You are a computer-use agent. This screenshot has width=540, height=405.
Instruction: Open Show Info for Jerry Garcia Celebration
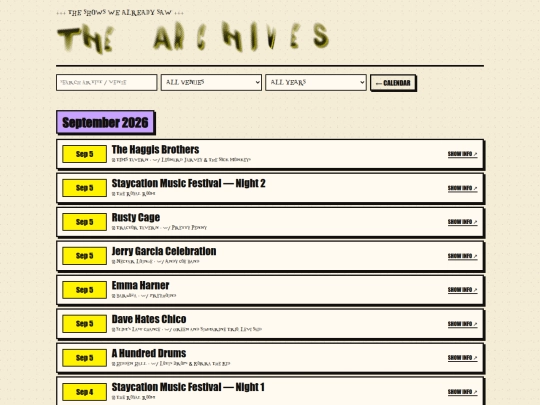click(463, 256)
